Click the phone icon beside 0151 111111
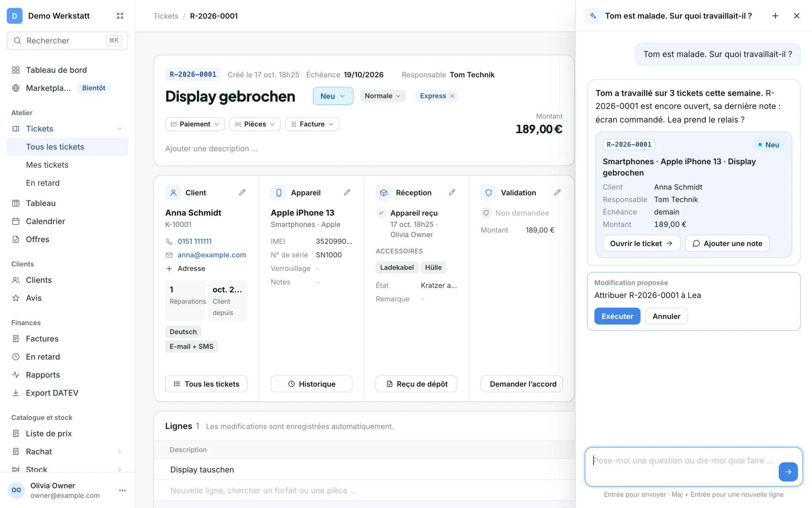Screen dimensions: 812x508 (169, 241)
